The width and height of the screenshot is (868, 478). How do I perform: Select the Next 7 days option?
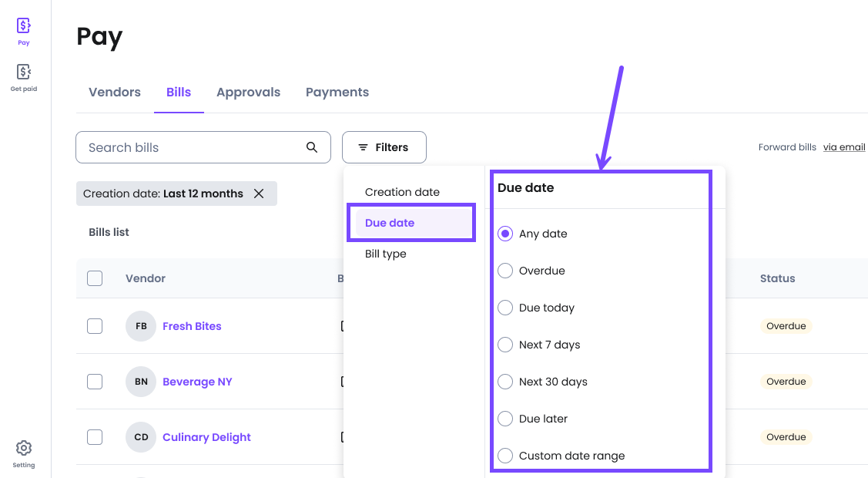505,345
